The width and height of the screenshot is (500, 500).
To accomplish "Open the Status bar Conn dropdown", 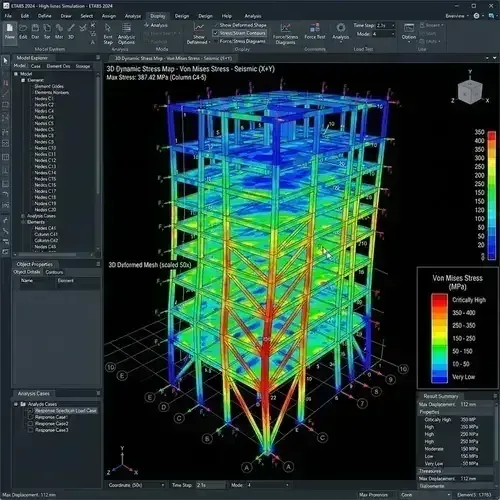I will (426, 495).
